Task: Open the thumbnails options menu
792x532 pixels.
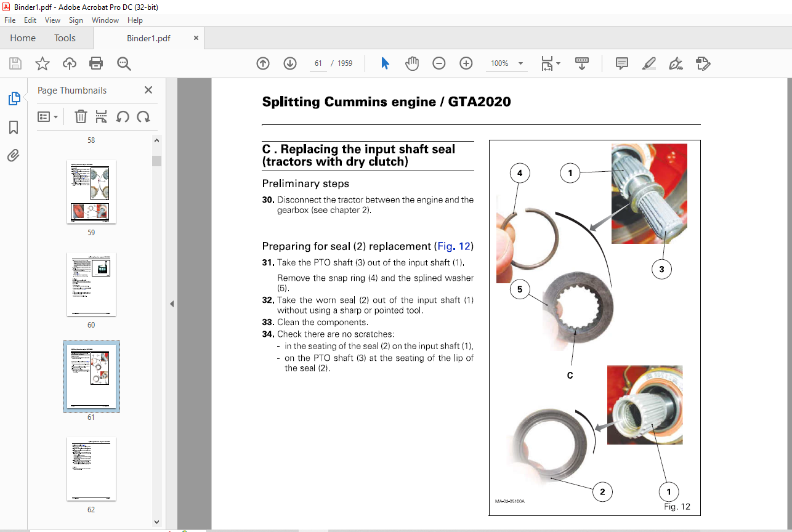Action: click(47, 116)
